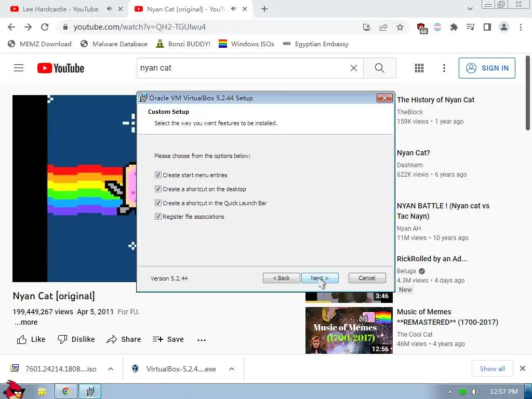
Task: Run the YouTube search magnifier button
Action: pyautogui.click(x=380, y=68)
